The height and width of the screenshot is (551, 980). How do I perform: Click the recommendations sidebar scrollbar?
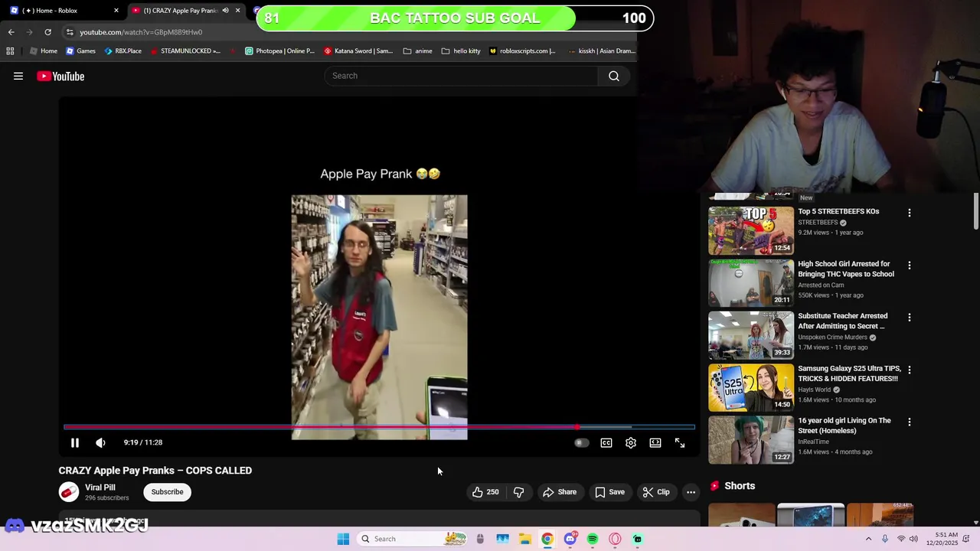976,211
